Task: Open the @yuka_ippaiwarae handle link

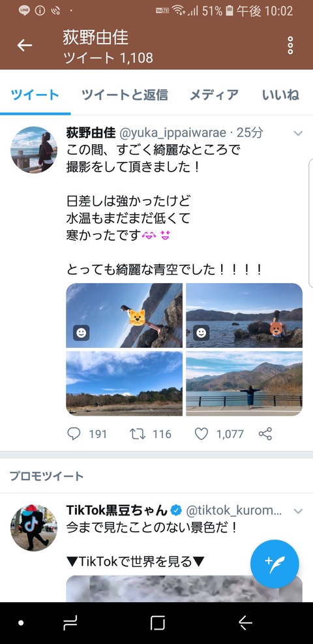Action: 173,133
